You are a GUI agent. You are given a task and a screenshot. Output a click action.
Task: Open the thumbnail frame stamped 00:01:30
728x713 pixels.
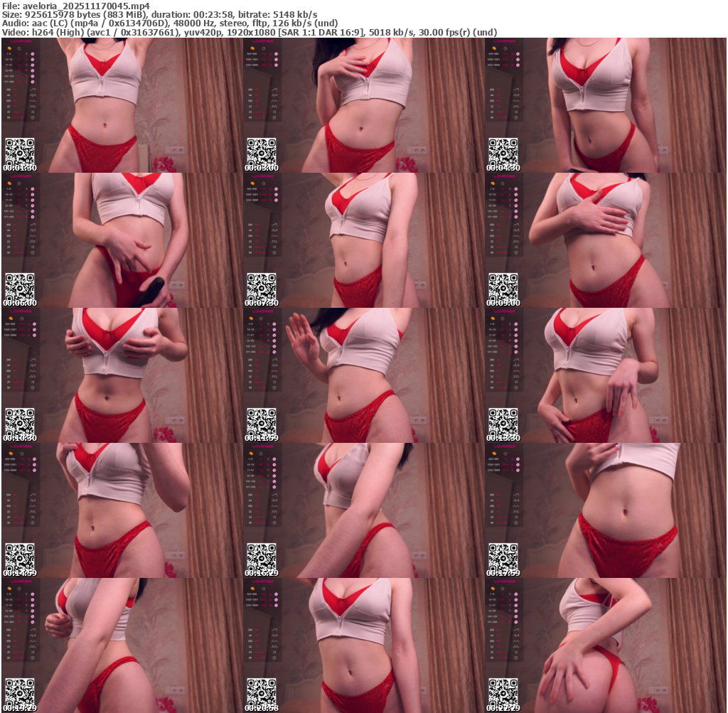pyautogui.click(x=122, y=105)
